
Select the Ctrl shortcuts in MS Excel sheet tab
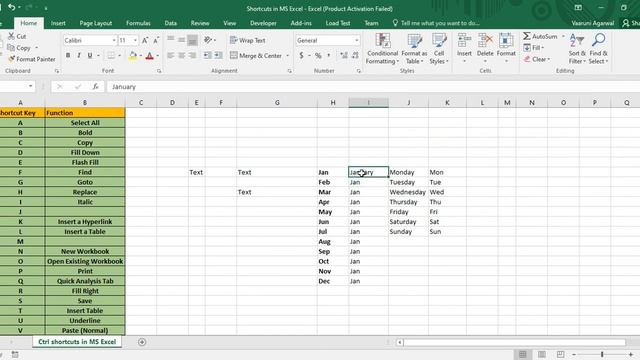[77, 342]
